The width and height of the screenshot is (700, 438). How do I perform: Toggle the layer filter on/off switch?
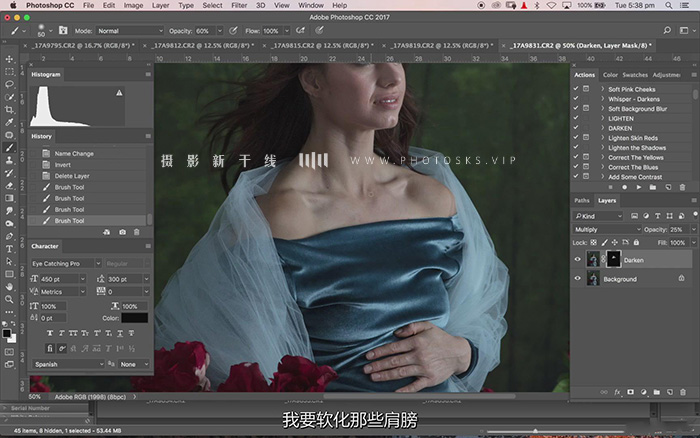(695, 215)
